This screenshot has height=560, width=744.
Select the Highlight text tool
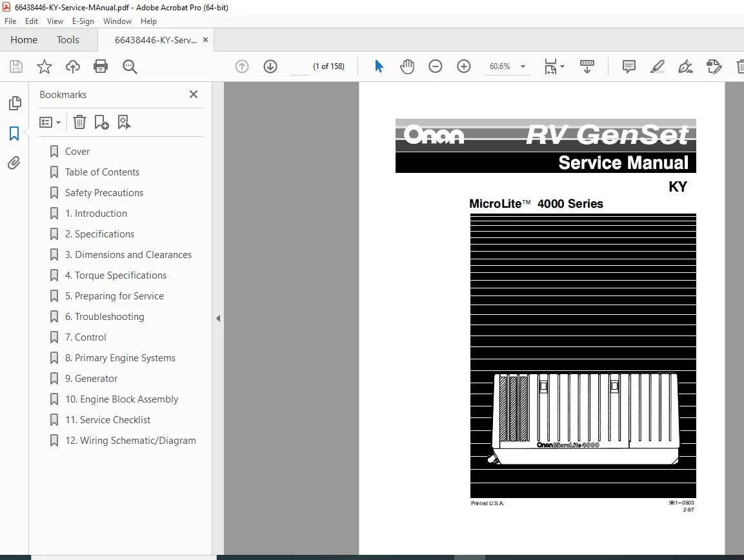[x=657, y=66]
